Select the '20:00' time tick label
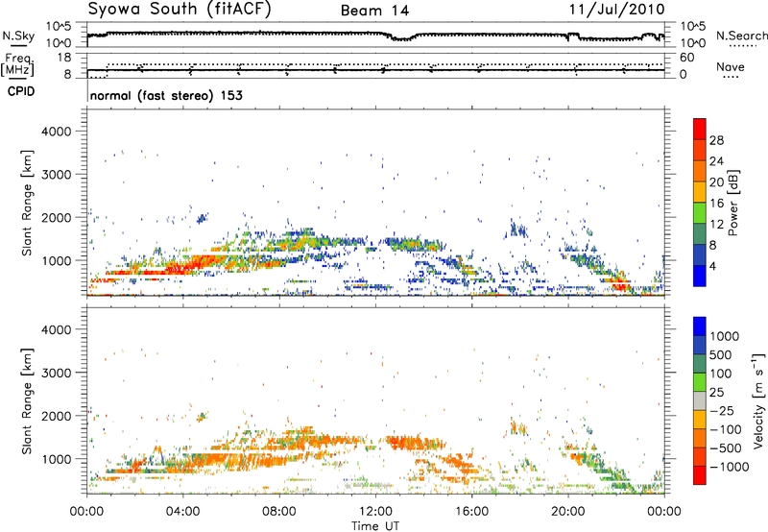This screenshot has height=532, width=768. [567, 512]
